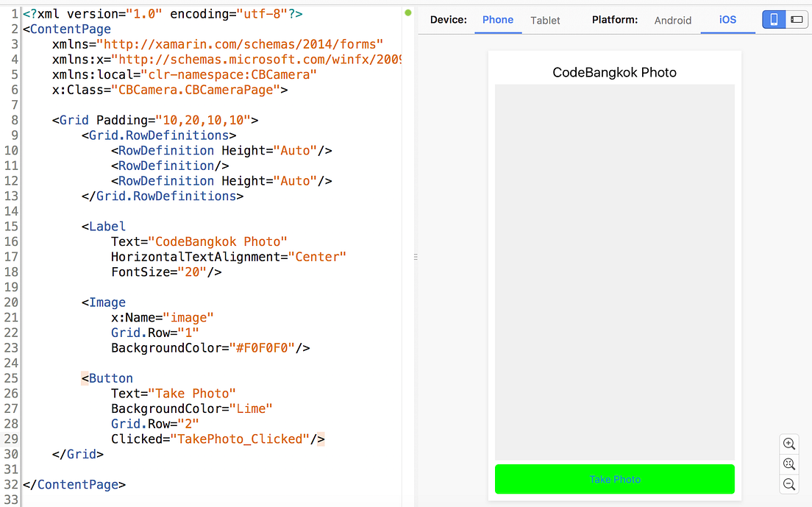Click the gray Image placeholder in preview
812x507 pixels.
[x=614, y=272]
